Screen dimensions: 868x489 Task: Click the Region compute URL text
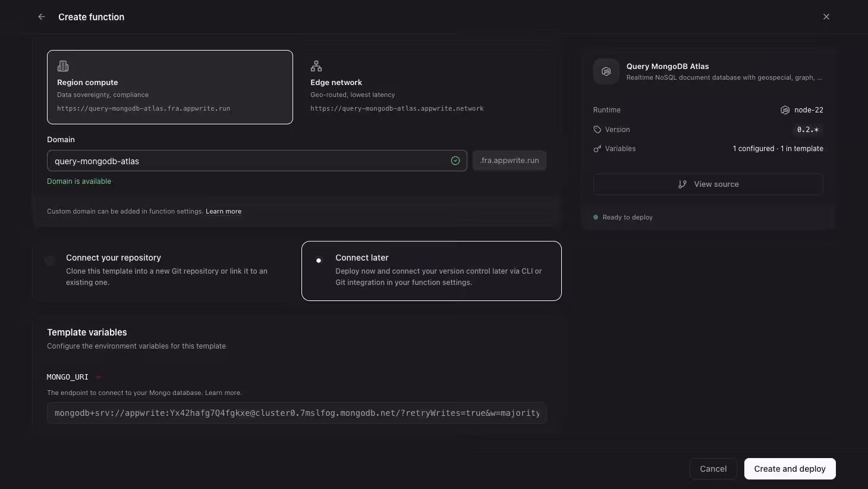[x=143, y=108]
